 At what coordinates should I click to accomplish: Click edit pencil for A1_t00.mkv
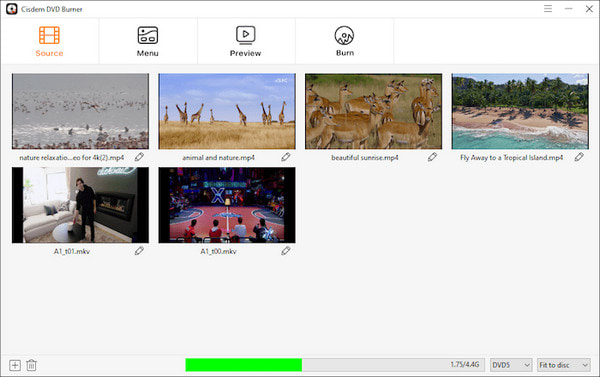(285, 251)
